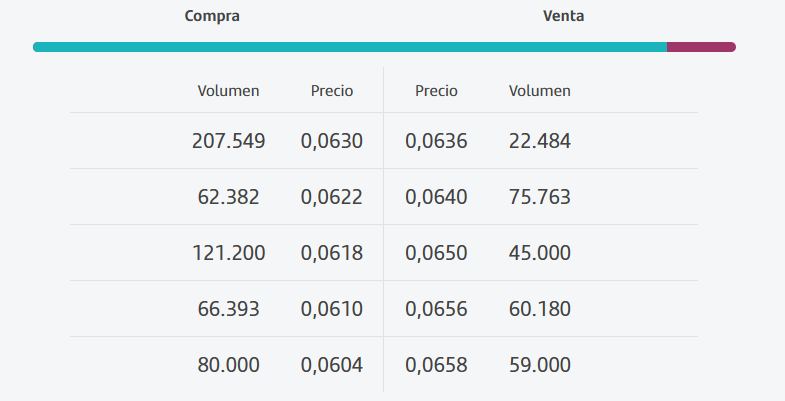Click sell price 0,0636
The image size is (785, 401).
436,141
